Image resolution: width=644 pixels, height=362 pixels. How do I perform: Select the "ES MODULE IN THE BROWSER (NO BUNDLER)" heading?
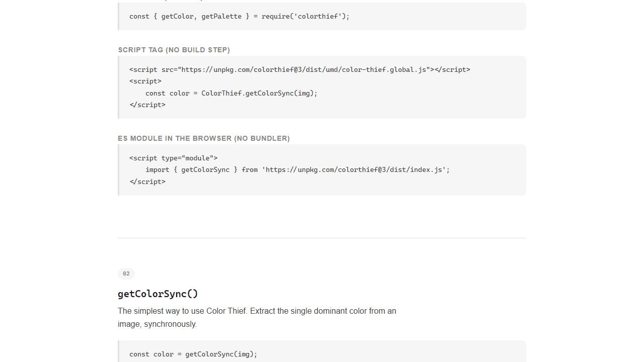click(x=204, y=138)
